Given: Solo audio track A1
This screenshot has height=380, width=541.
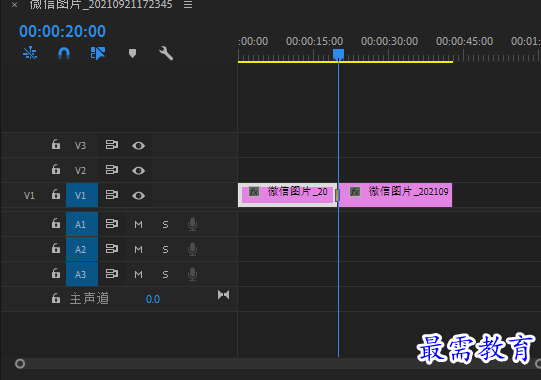Looking at the screenshot, I should 165,225.
